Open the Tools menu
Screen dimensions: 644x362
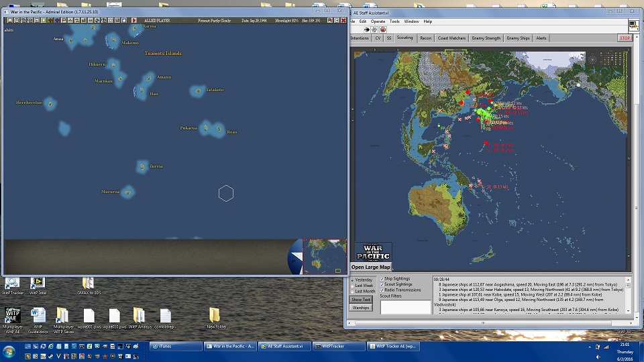pyautogui.click(x=394, y=21)
